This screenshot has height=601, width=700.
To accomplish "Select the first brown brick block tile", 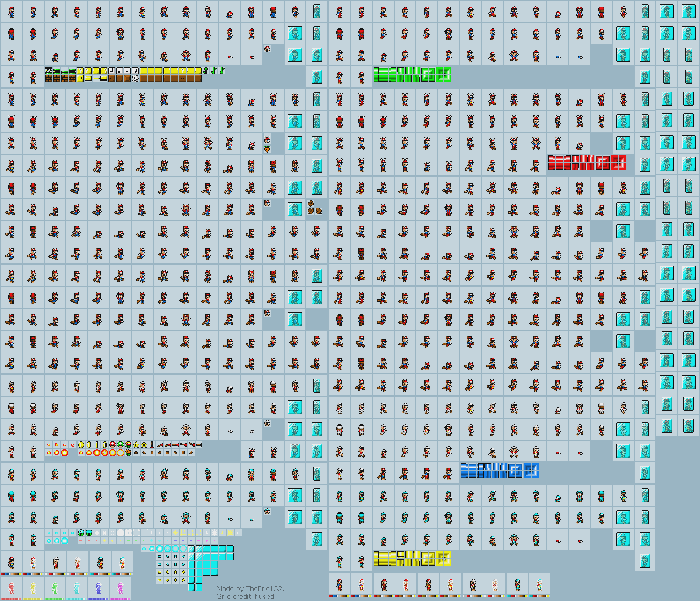I will (x=49, y=78).
